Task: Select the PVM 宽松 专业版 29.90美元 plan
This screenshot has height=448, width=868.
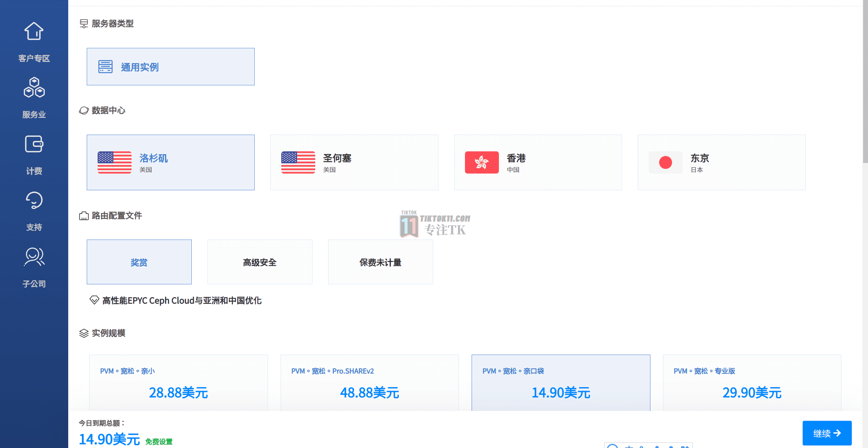Action: point(752,383)
